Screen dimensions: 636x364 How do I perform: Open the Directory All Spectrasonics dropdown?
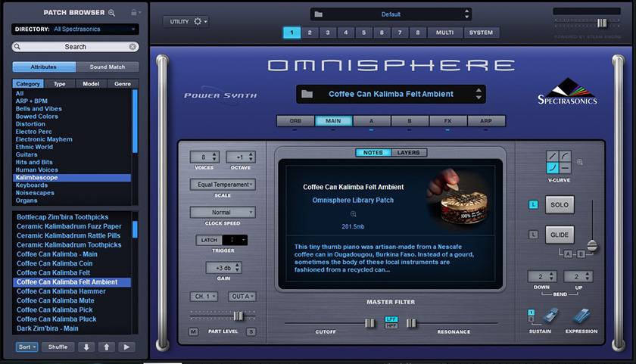click(75, 30)
